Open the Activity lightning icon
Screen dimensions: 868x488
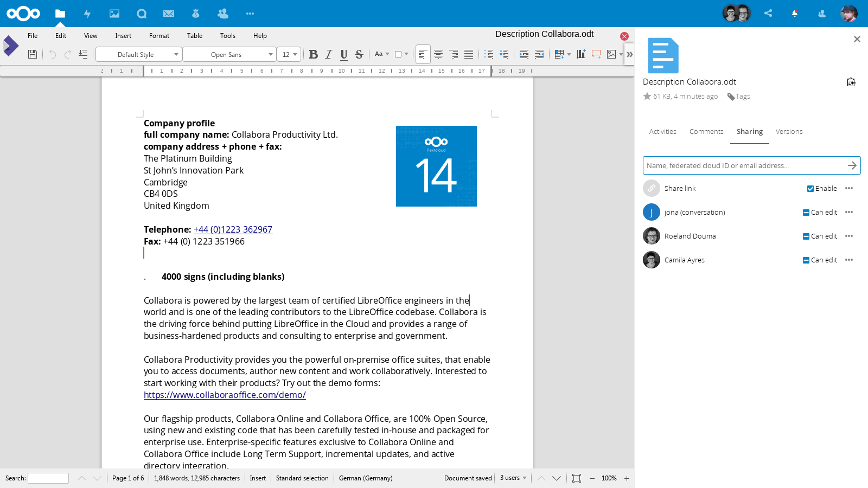tap(87, 14)
